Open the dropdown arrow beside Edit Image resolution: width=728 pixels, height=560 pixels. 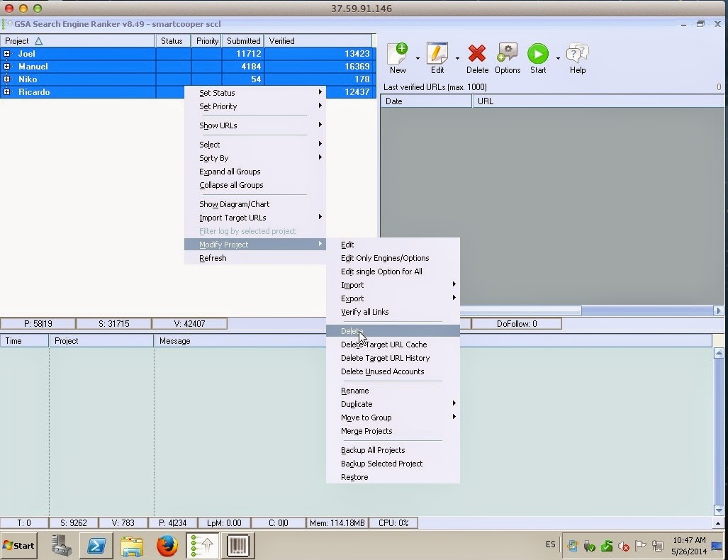457,59
